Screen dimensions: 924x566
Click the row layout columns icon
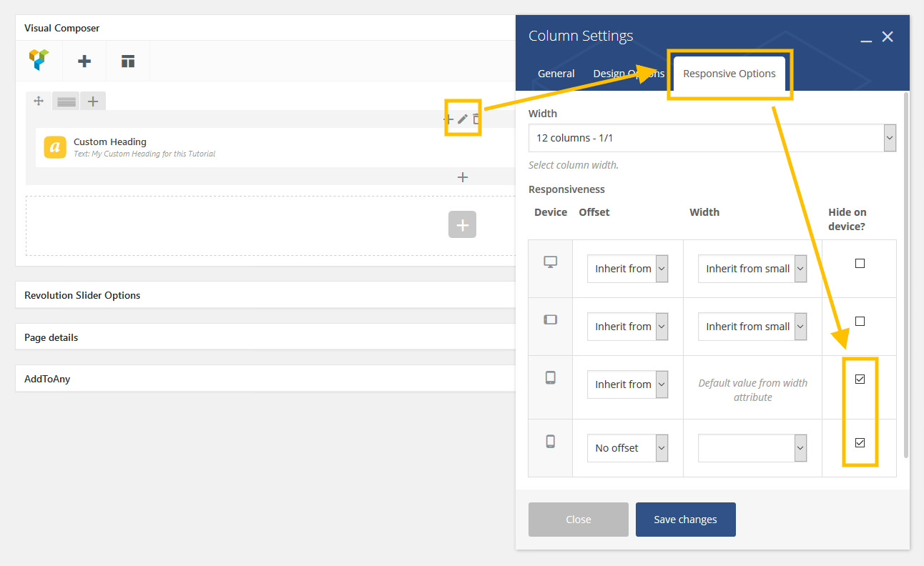click(x=67, y=101)
